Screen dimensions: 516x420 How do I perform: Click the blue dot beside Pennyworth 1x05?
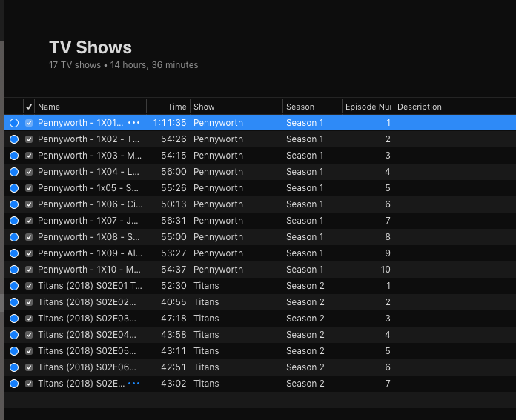pyautogui.click(x=14, y=188)
